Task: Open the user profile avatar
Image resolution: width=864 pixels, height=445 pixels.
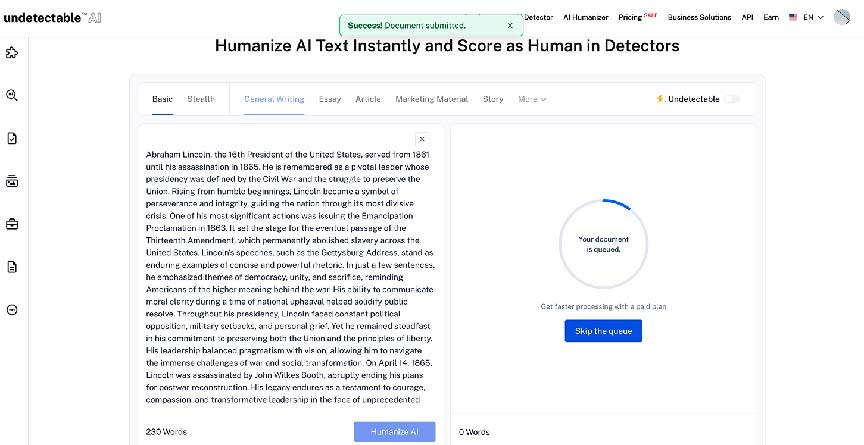Action: tap(842, 17)
